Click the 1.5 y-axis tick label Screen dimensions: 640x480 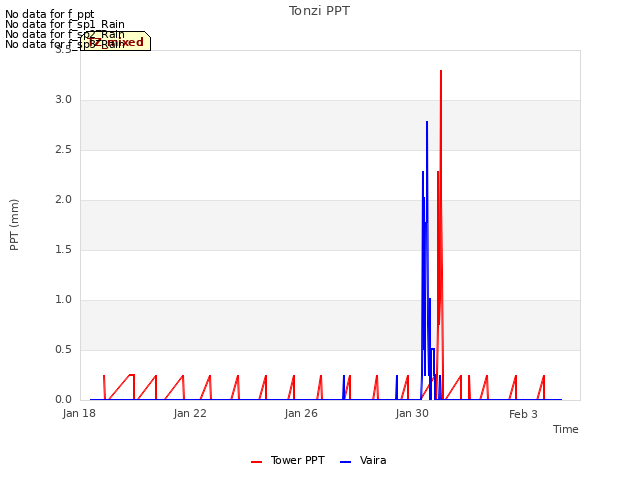tap(63, 250)
